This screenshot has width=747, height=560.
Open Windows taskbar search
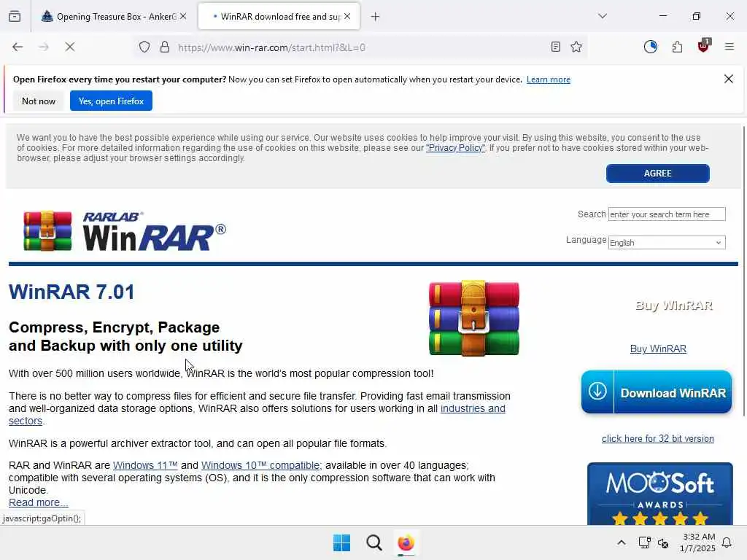pyautogui.click(x=374, y=542)
